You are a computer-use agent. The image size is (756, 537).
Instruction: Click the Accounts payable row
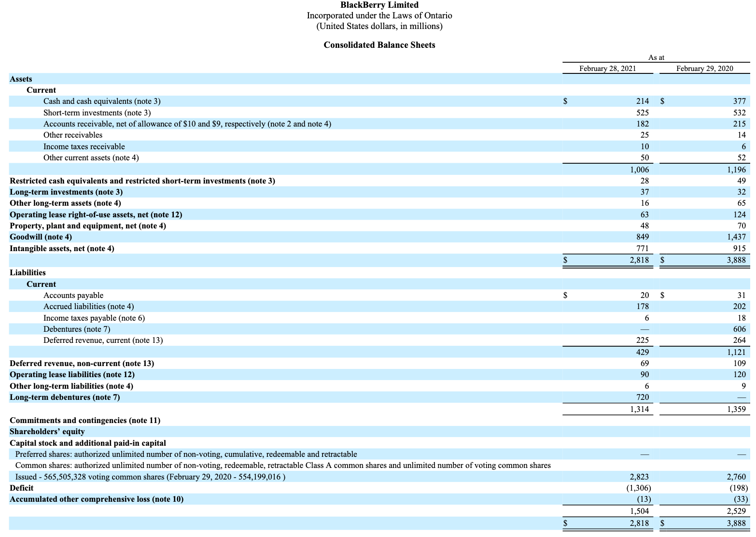pyautogui.click(x=73, y=295)
